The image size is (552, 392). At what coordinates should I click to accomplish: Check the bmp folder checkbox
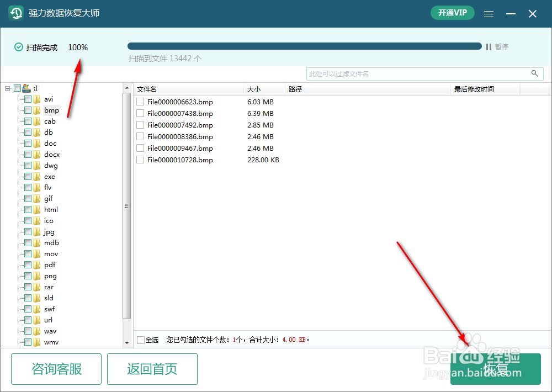(28, 110)
